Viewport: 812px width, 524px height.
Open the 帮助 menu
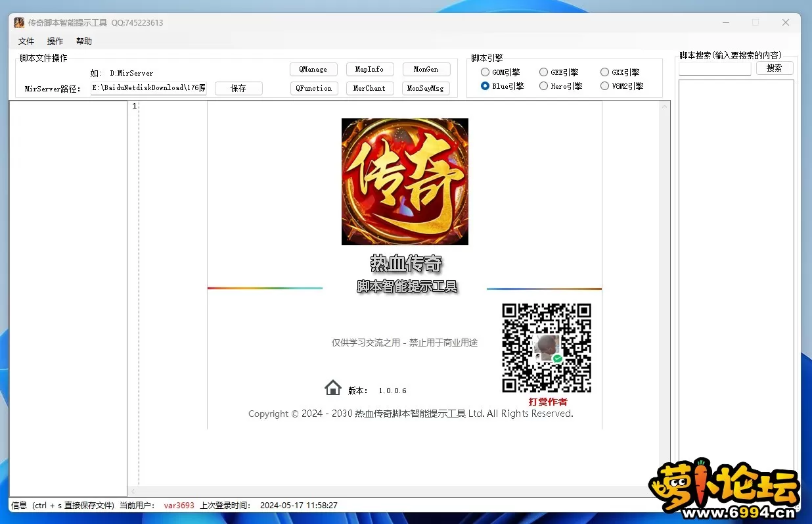pos(84,41)
